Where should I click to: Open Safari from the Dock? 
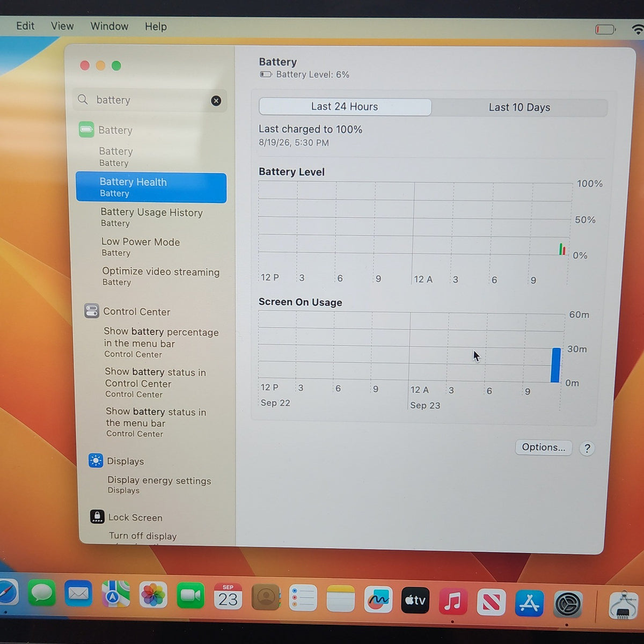tap(6, 594)
